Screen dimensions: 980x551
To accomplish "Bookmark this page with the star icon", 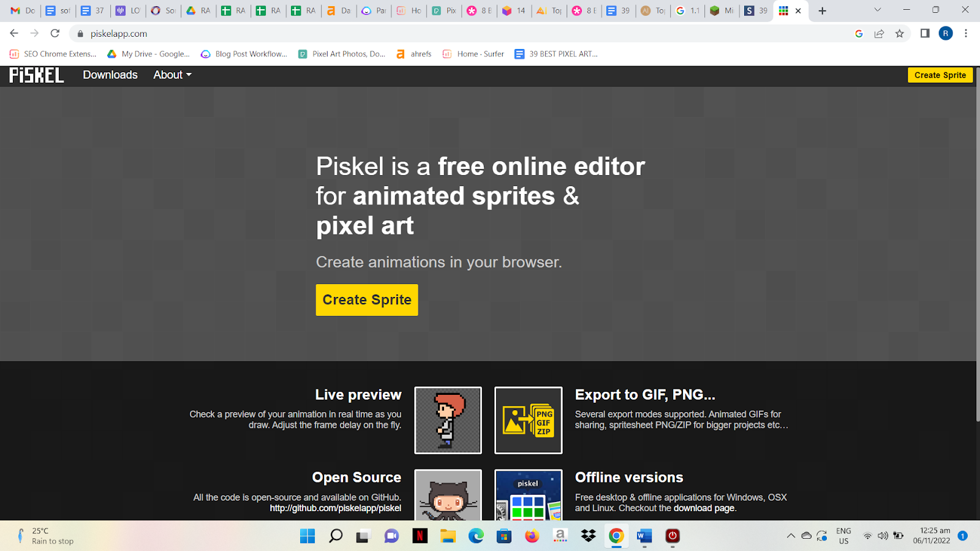I will click(x=899, y=34).
